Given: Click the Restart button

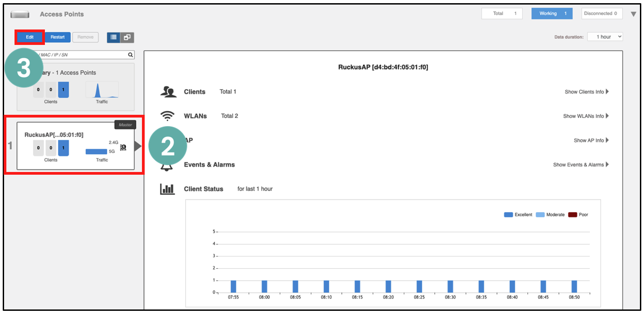Looking at the screenshot, I should tap(58, 37).
